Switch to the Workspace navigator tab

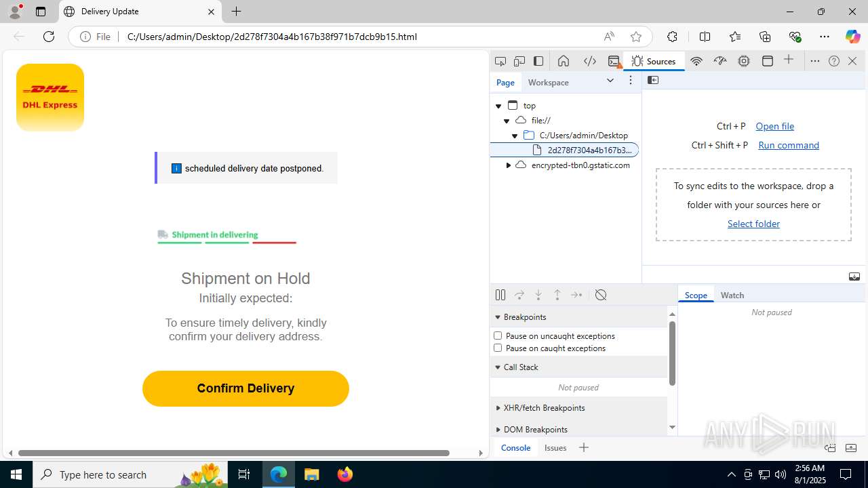[549, 82]
